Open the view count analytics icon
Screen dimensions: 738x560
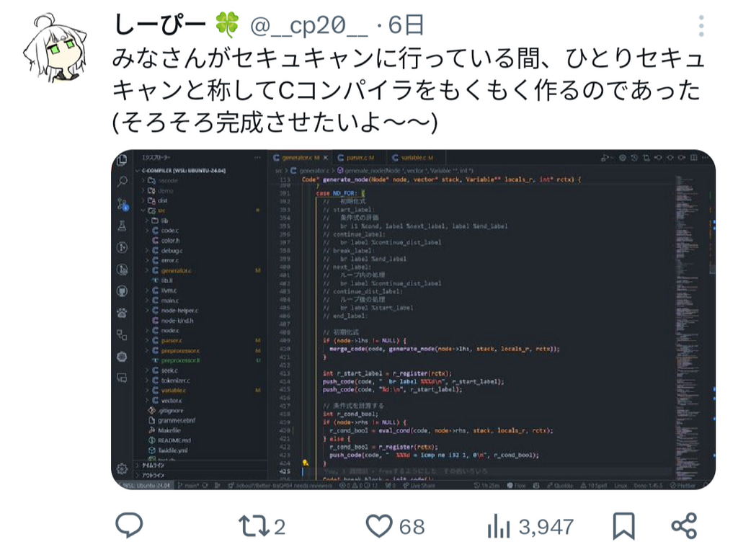coord(499,525)
